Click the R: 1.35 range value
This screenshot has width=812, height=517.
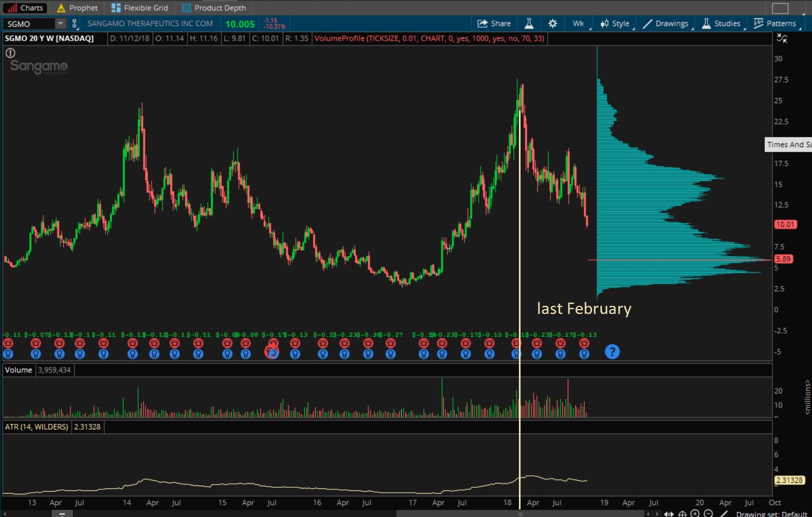point(296,38)
